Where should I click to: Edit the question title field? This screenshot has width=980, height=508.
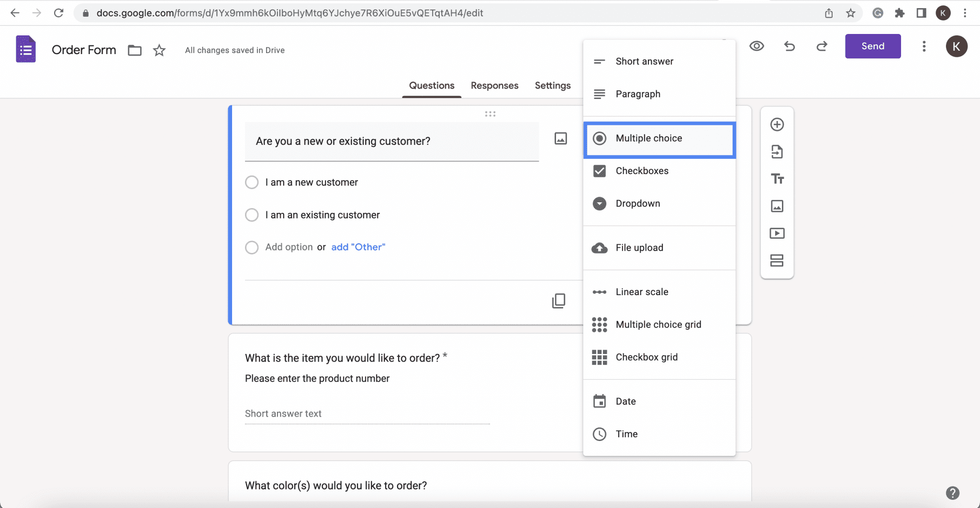click(x=392, y=142)
